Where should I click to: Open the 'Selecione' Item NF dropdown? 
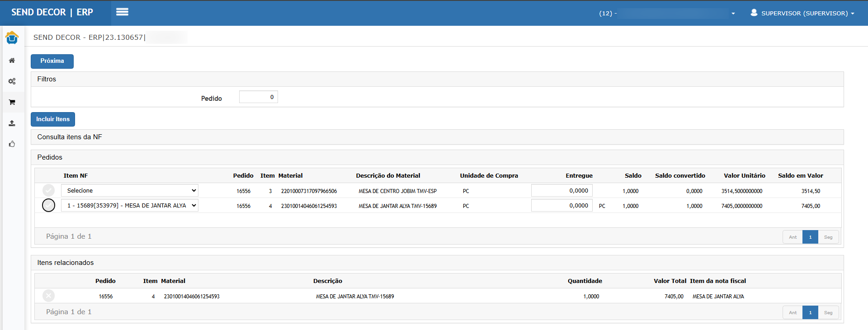[x=130, y=190]
